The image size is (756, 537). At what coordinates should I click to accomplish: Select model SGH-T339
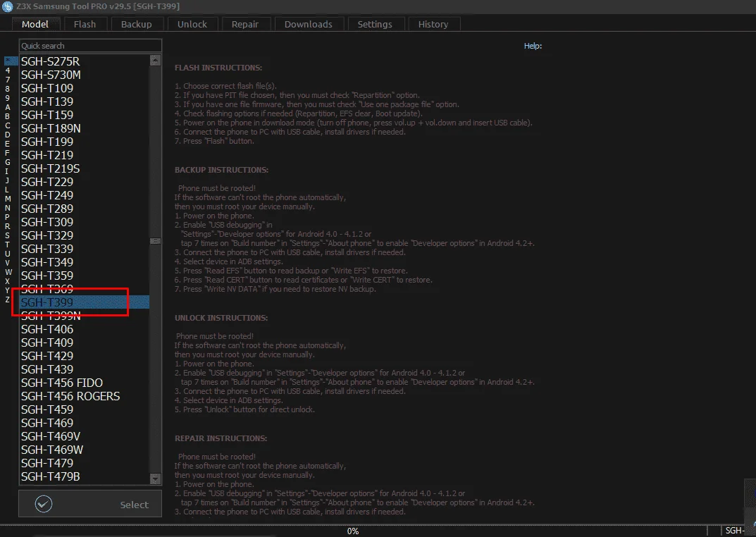[85, 249]
